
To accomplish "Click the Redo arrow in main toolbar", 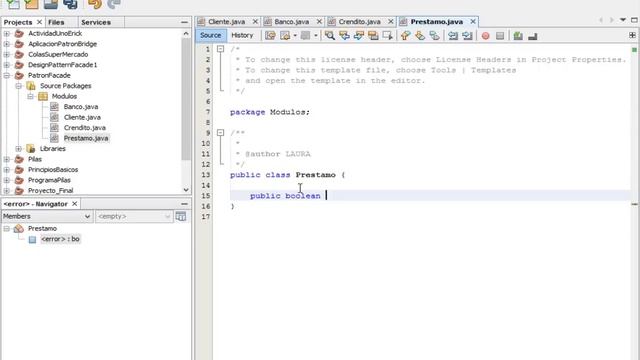I will 114,4.
